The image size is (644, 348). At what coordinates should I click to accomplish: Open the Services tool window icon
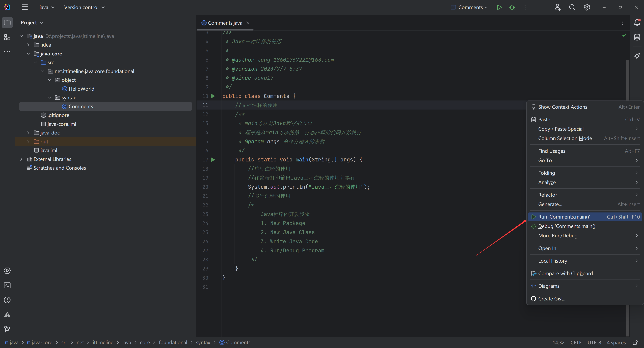7,271
